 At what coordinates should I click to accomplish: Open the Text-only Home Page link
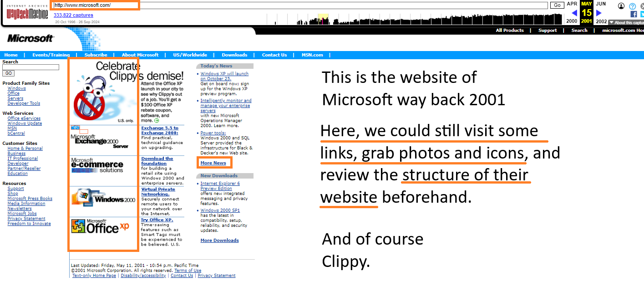click(x=94, y=276)
